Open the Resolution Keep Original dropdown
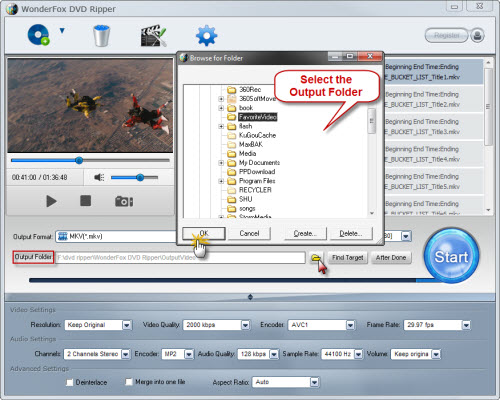 127,325
